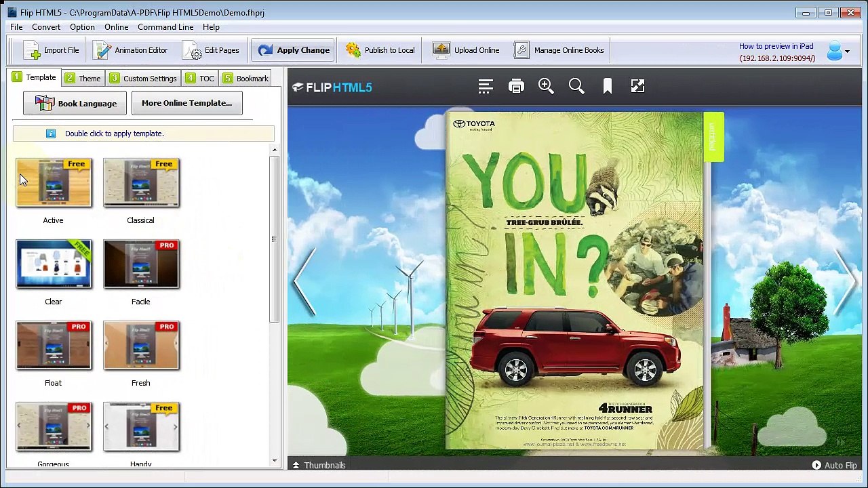Click the template list scrollbar thumb
The image size is (868, 488).
pos(275,239)
